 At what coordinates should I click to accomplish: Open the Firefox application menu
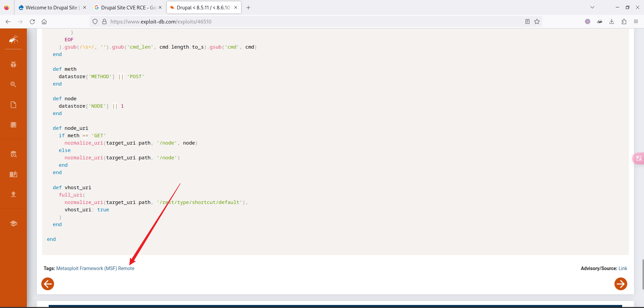click(x=636, y=21)
